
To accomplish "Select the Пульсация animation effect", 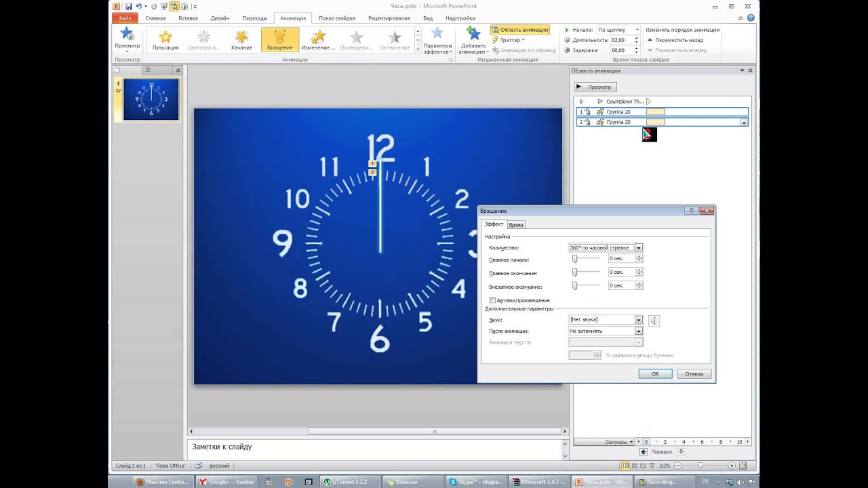I will click(x=165, y=39).
